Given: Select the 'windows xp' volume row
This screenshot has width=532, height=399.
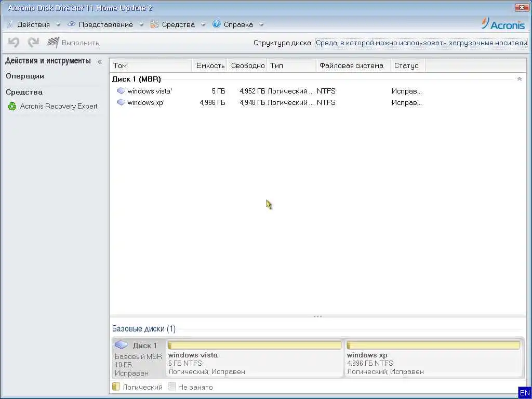Looking at the screenshot, I should tap(269, 102).
